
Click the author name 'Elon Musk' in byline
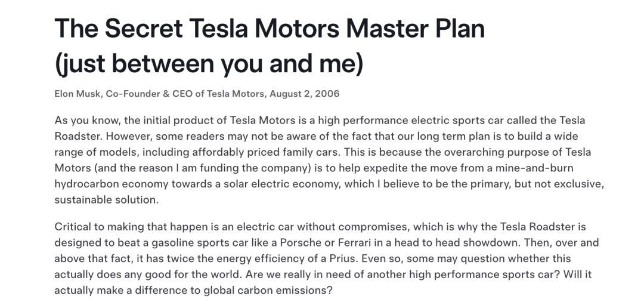[x=77, y=94]
